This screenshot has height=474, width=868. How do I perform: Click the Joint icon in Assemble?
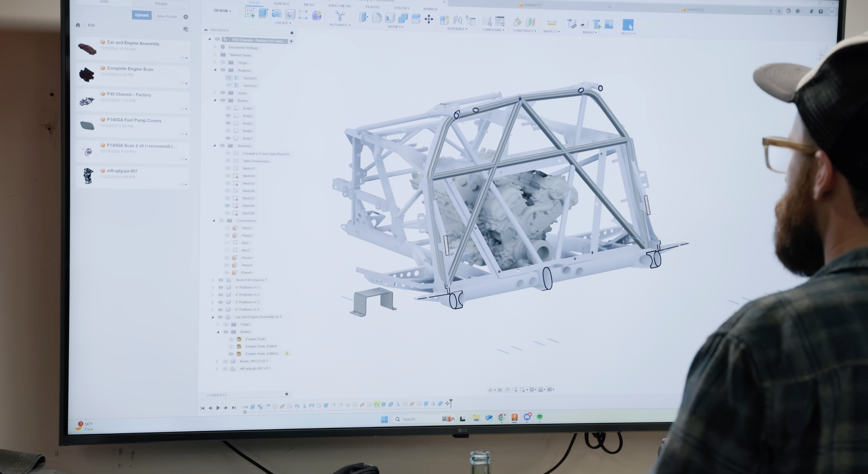click(458, 21)
